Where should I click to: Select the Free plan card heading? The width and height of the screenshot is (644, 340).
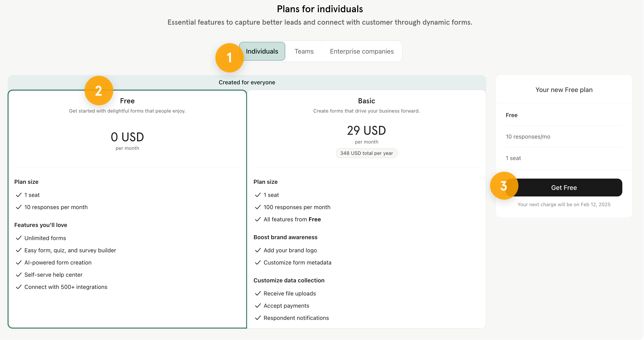click(x=127, y=101)
